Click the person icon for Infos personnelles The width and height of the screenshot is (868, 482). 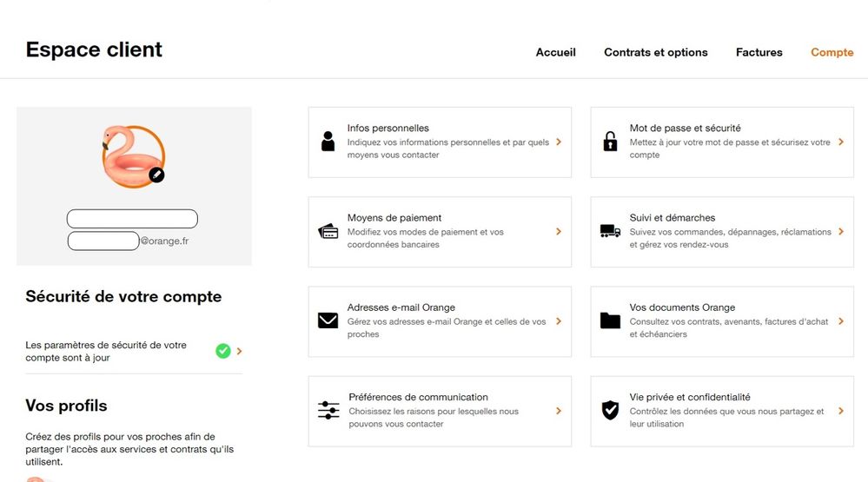point(328,142)
